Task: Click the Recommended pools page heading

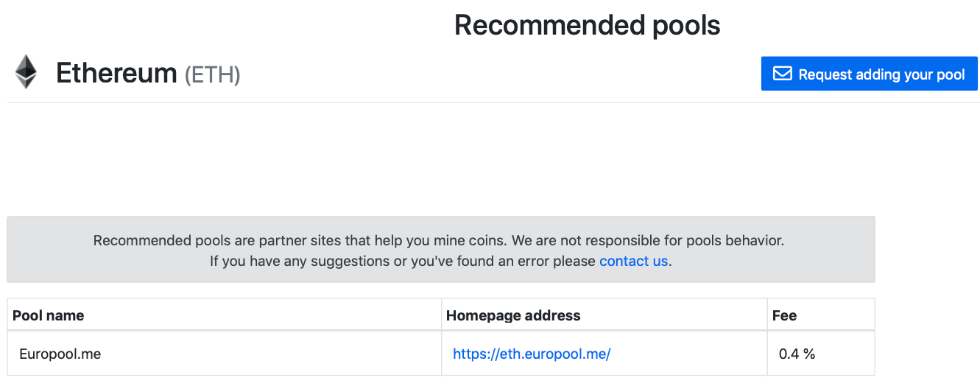Action: pyautogui.click(x=587, y=26)
